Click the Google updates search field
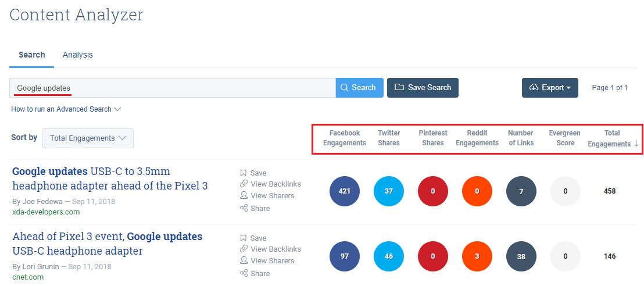Viewport: 644px width, 286px height. tap(173, 88)
